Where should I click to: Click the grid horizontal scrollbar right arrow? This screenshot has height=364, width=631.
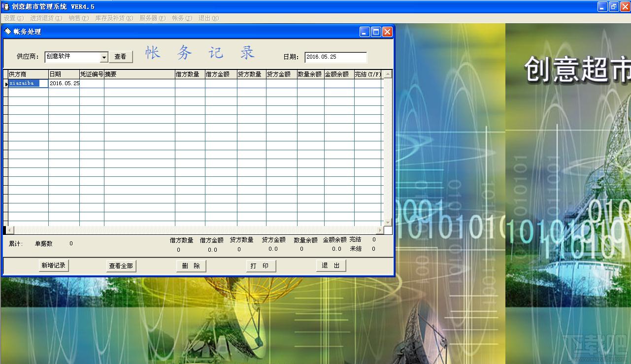coord(380,230)
